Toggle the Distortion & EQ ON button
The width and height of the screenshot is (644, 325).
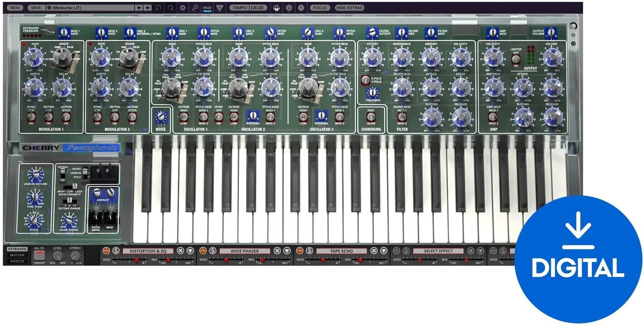(106, 251)
